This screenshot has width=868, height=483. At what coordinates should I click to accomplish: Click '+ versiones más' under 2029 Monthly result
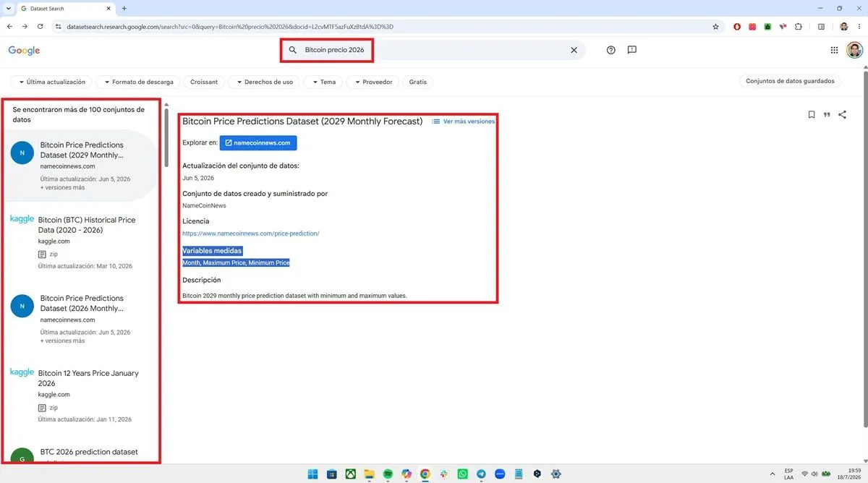click(x=62, y=187)
